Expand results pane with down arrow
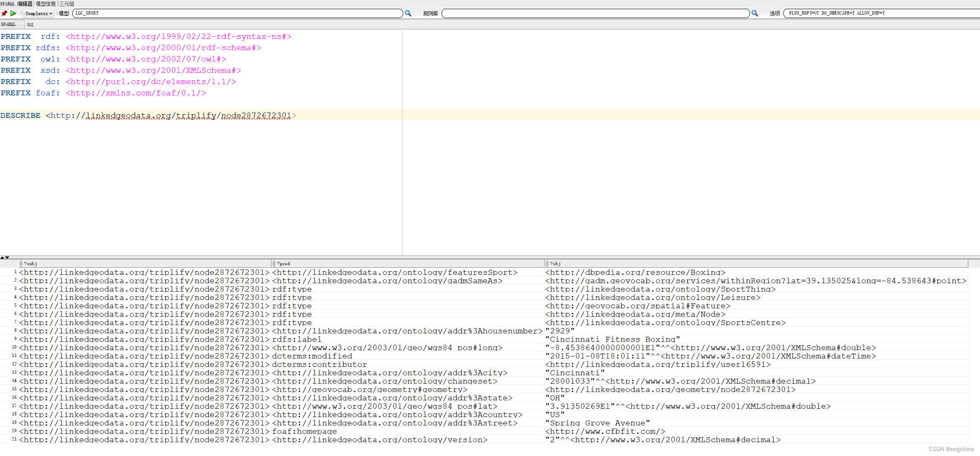980x456 pixels. [x=7, y=257]
